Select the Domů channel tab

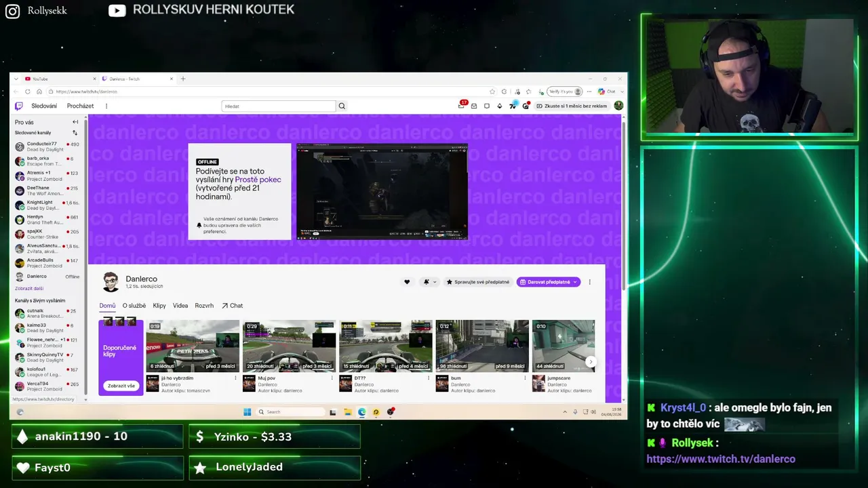107,306
